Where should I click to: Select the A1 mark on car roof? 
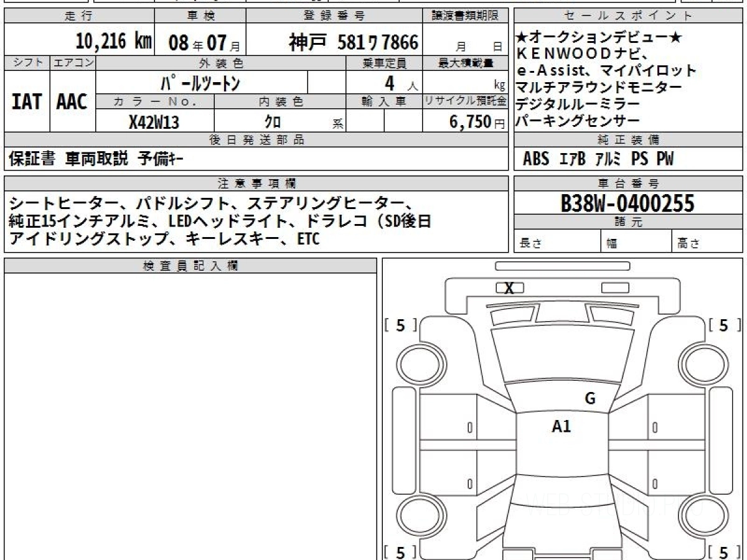coord(561,426)
